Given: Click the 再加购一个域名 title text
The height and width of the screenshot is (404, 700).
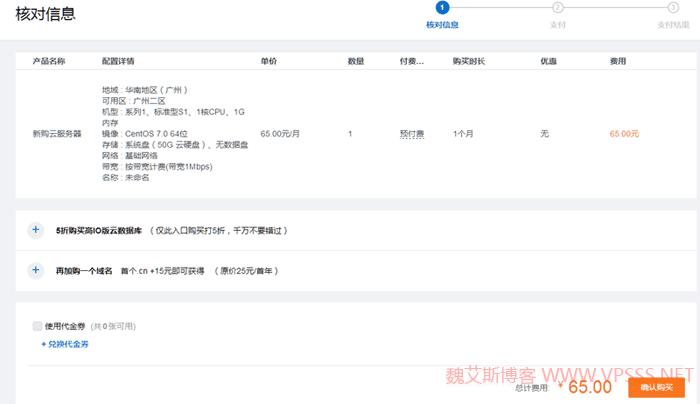Looking at the screenshot, I should click(x=84, y=271).
